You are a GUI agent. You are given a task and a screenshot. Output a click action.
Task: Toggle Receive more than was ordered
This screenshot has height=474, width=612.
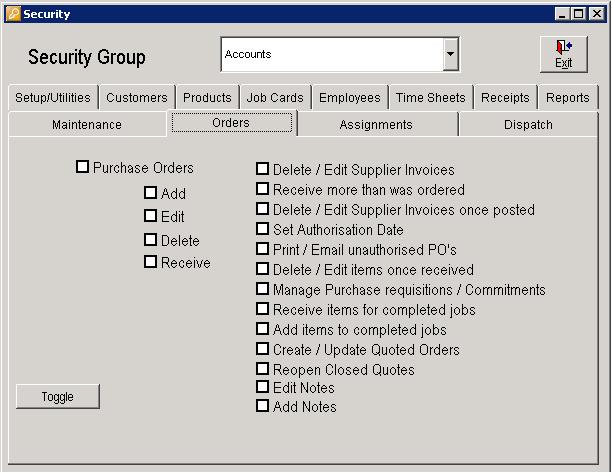tap(263, 189)
